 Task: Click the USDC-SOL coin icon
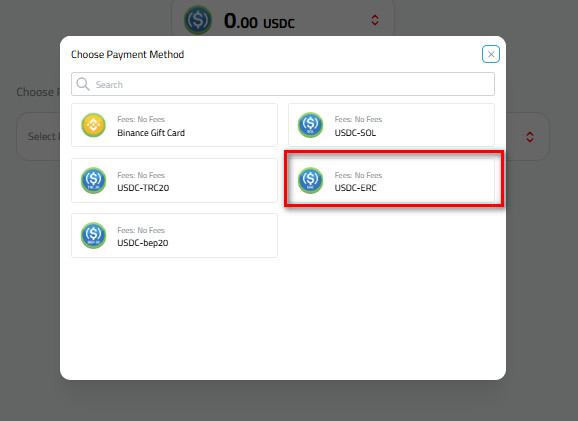pyautogui.click(x=310, y=125)
